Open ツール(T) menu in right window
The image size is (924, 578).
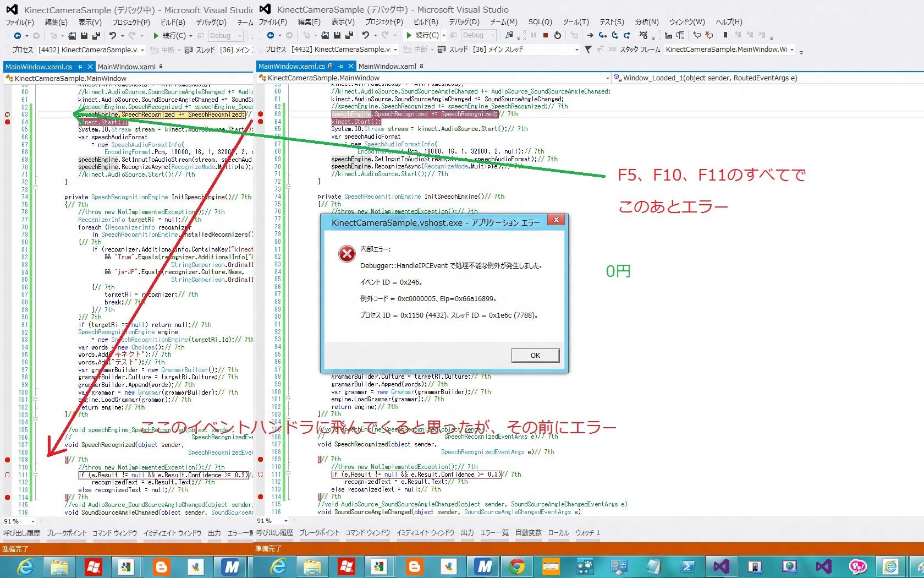[575, 22]
